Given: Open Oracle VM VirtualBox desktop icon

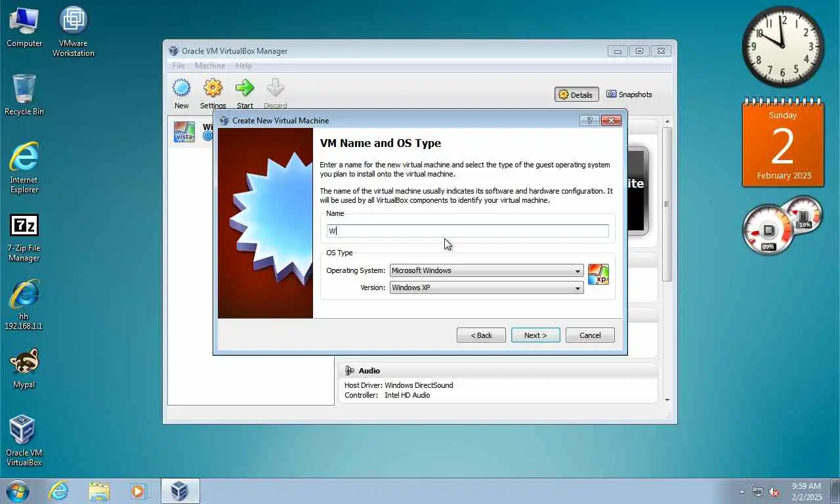Looking at the screenshot, I should coord(24,441).
